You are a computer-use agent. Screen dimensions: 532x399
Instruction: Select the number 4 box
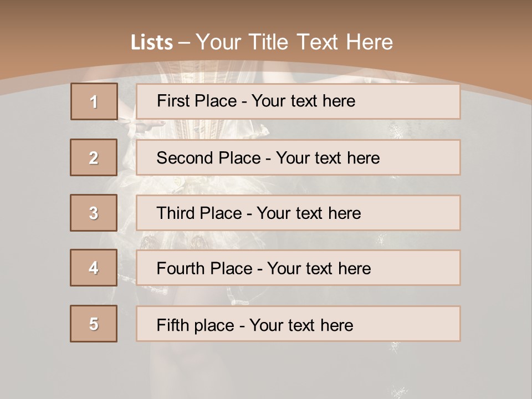(94, 268)
